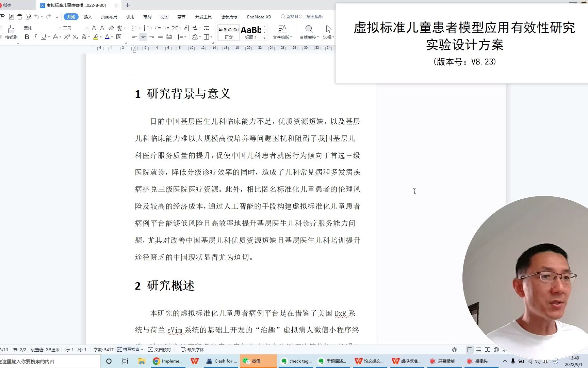Viewport: 588px width, 368px height.
Task: Open the 视图 View tab
Action: click(x=164, y=17)
